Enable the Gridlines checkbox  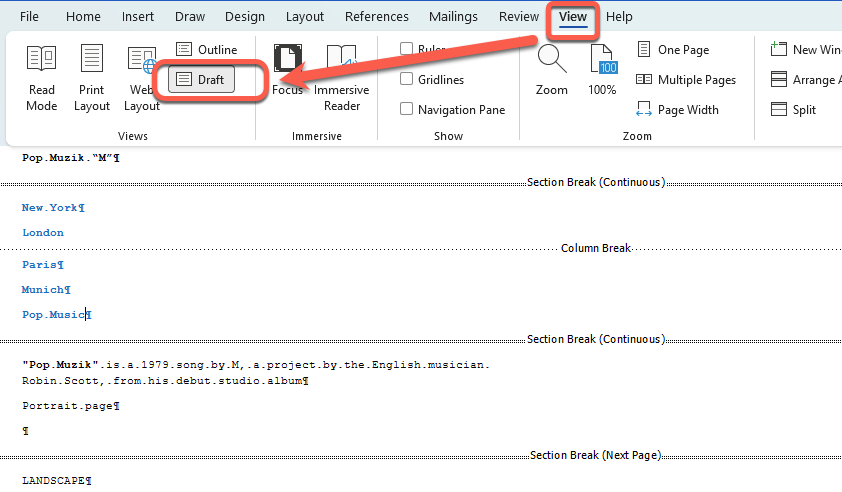(407, 79)
